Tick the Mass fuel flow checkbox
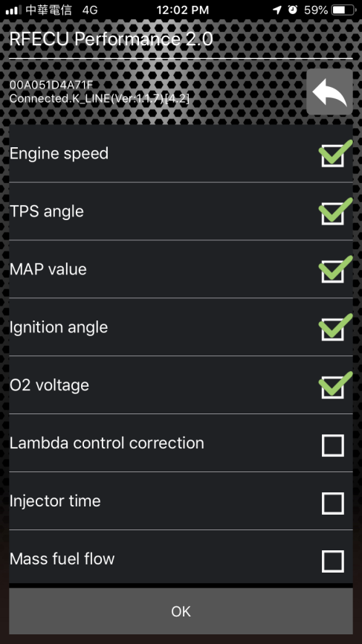The height and width of the screenshot is (644, 362). tap(333, 561)
